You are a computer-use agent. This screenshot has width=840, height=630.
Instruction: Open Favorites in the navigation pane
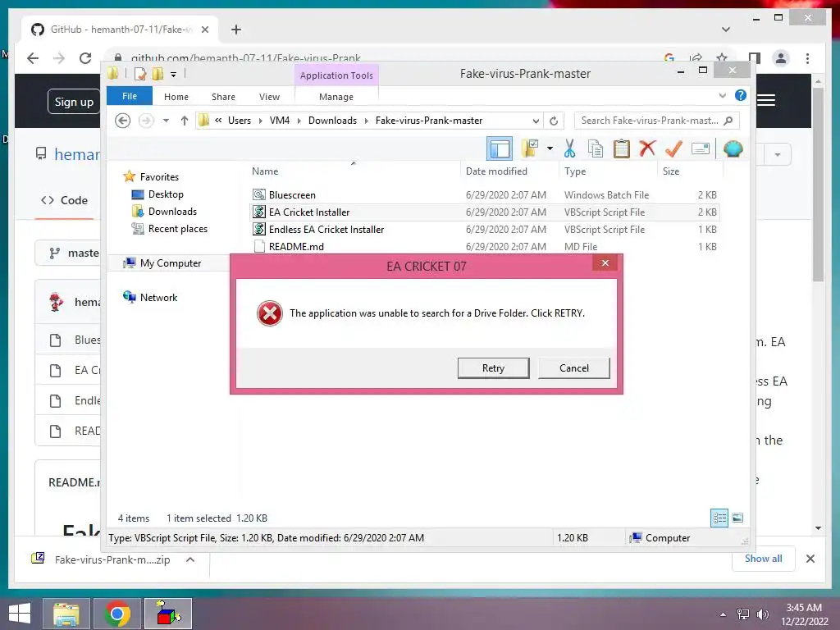159,177
